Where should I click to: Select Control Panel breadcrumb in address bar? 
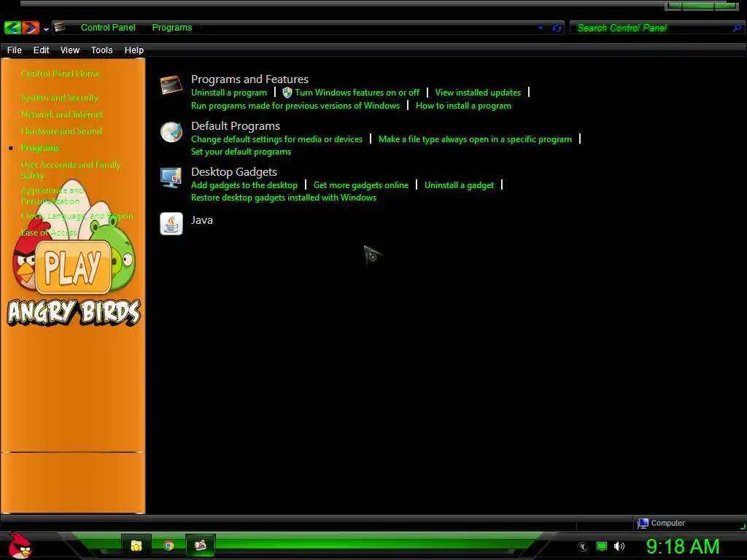coord(108,28)
